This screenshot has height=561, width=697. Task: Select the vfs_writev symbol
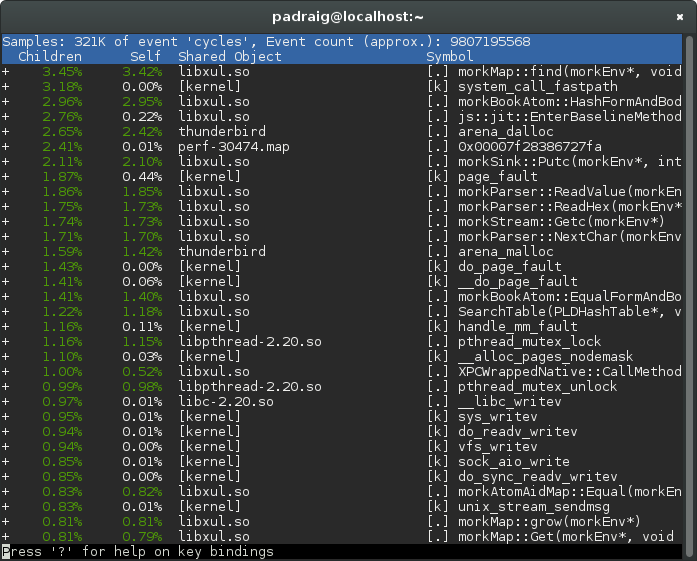(x=498, y=447)
